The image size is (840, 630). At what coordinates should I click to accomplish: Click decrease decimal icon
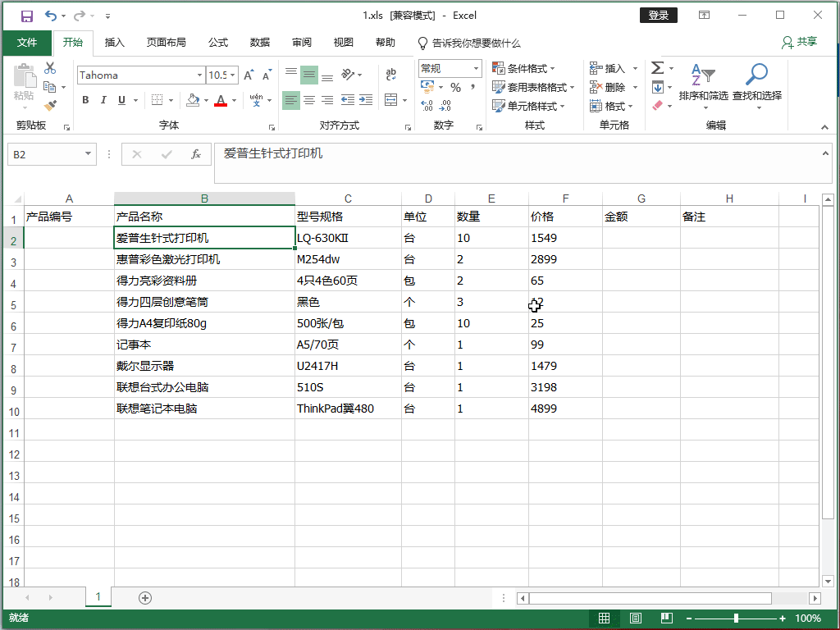445,106
